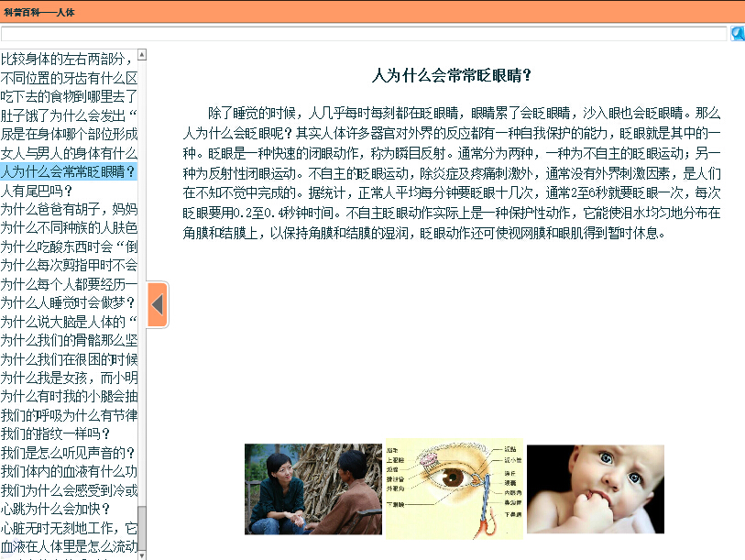Click the topic list scroll-up arrow
The width and height of the screenshot is (745, 560).
click(x=142, y=56)
